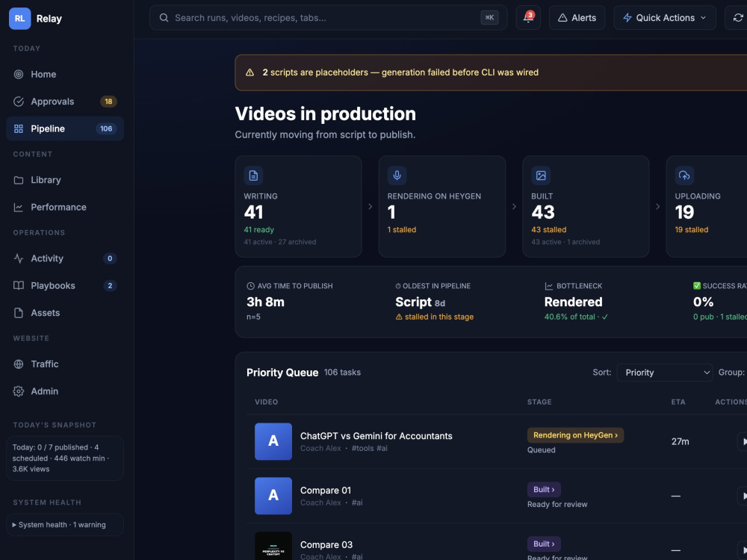
Task: Click the Activity pulse icon
Action: 19,258
